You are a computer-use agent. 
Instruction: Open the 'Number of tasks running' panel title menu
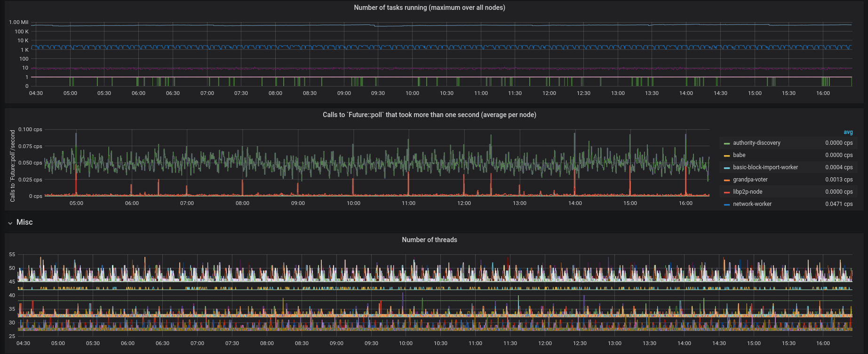coord(430,8)
